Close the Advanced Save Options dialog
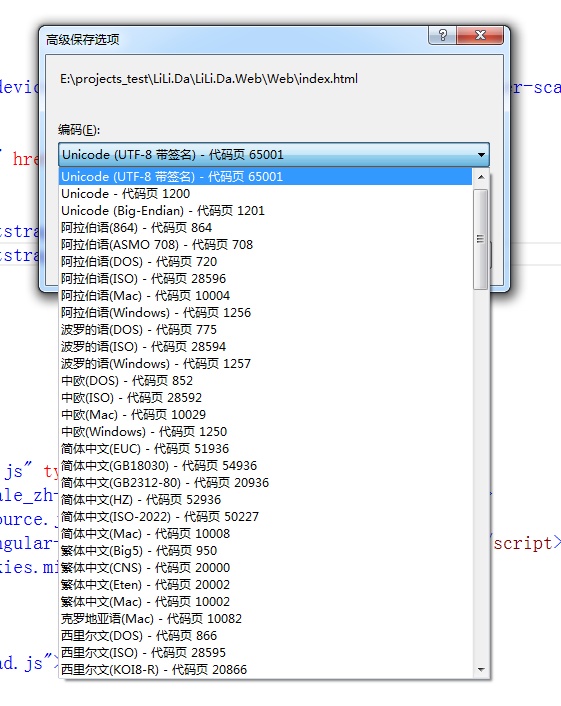The image size is (561, 706). 480,35
